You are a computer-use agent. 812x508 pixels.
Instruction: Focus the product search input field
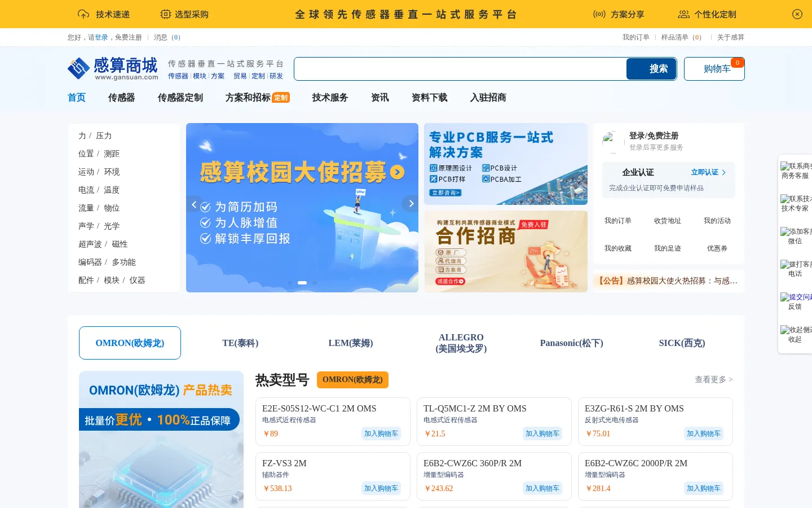(460, 69)
